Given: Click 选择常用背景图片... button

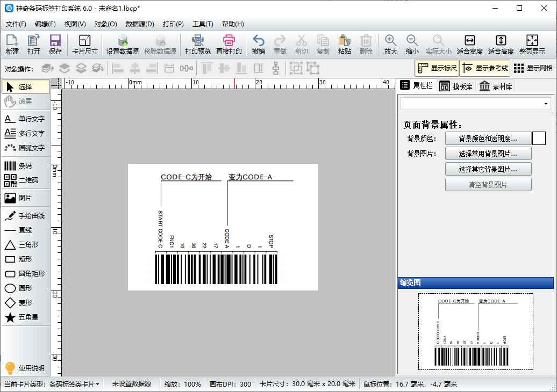Looking at the screenshot, I should (488, 154).
